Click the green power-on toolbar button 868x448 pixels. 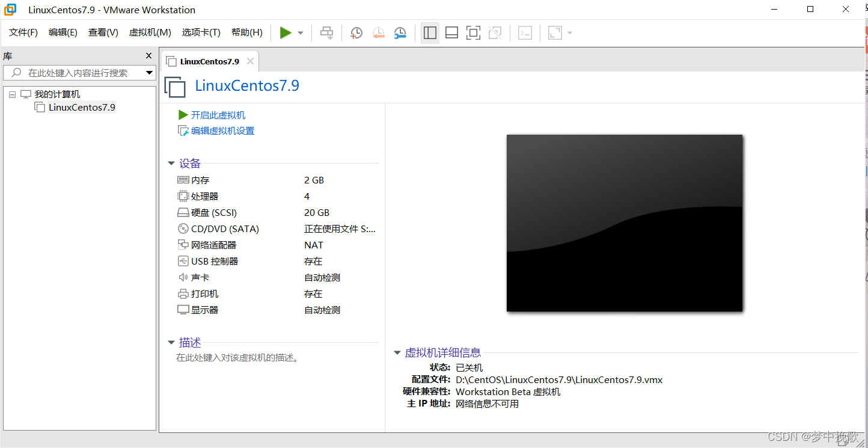click(x=286, y=32)
